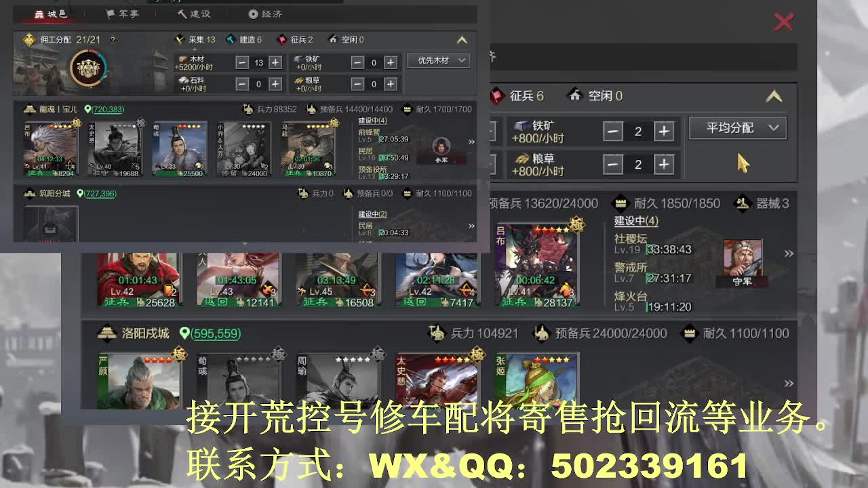
Task: Select 征兵 6 in the large background panel
Action: click(518, 96)
